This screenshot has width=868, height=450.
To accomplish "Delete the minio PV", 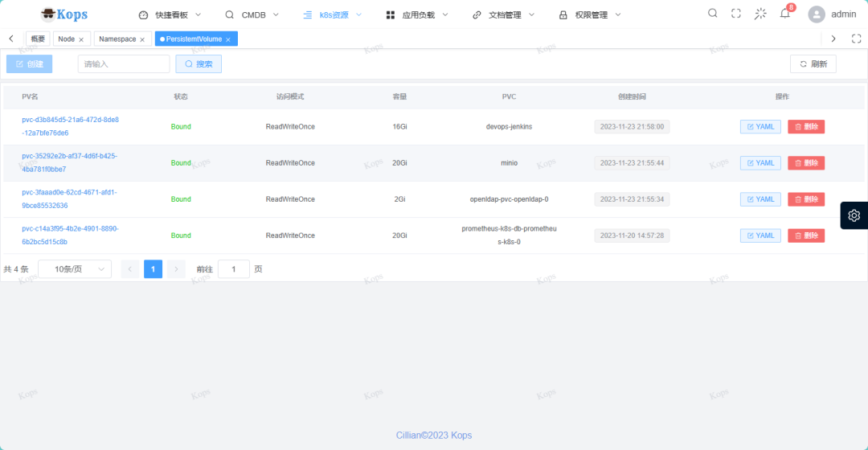I will click(x=806, y=163).
